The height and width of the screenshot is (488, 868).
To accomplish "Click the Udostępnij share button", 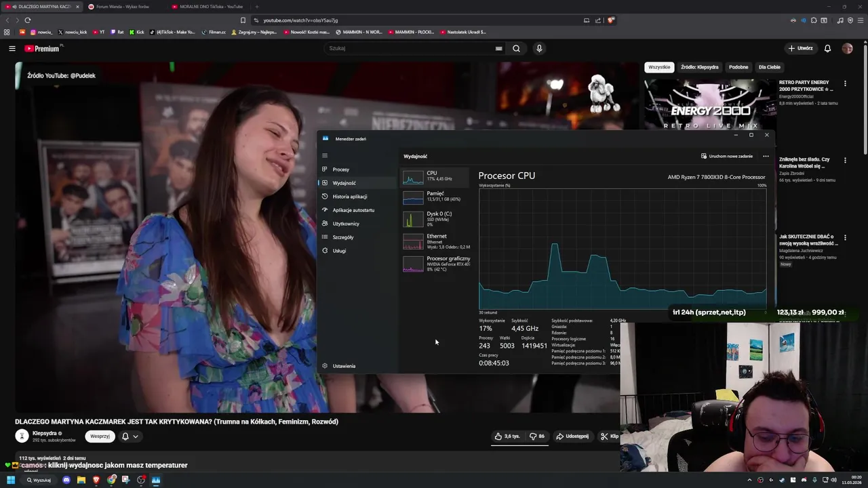I will point(572,436).
